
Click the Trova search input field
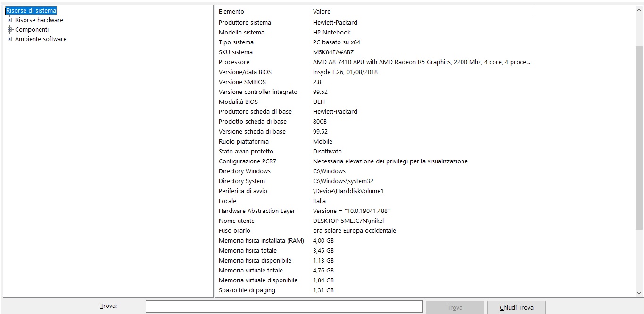tap(284, 306)
